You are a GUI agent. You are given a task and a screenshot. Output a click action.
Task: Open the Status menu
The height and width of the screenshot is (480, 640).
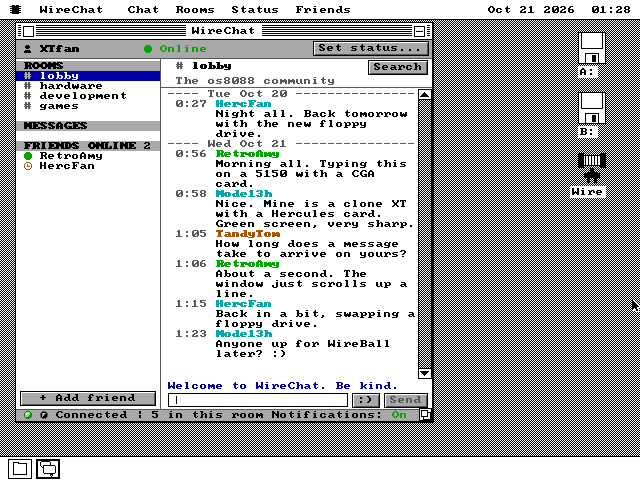255,9
